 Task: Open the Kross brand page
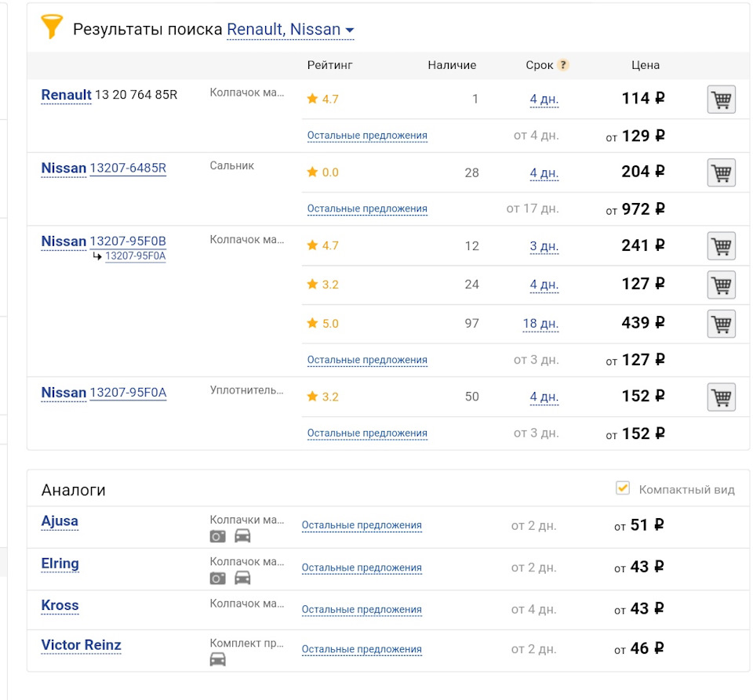pyautogui.click(x=59, y=606)
